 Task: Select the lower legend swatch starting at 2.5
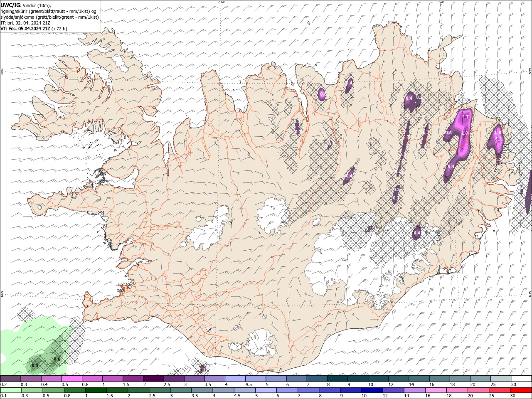[x=159, y=390]
